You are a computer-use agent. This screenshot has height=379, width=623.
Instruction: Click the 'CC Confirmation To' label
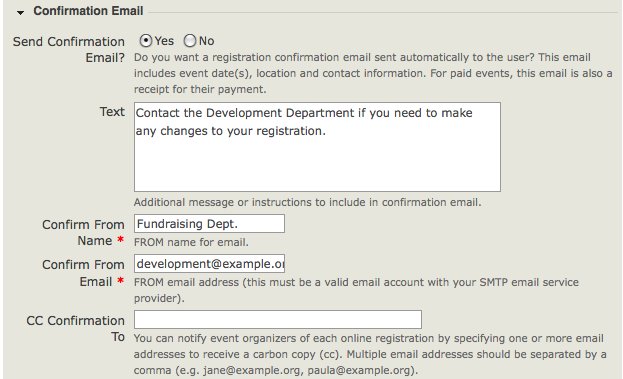75,329
